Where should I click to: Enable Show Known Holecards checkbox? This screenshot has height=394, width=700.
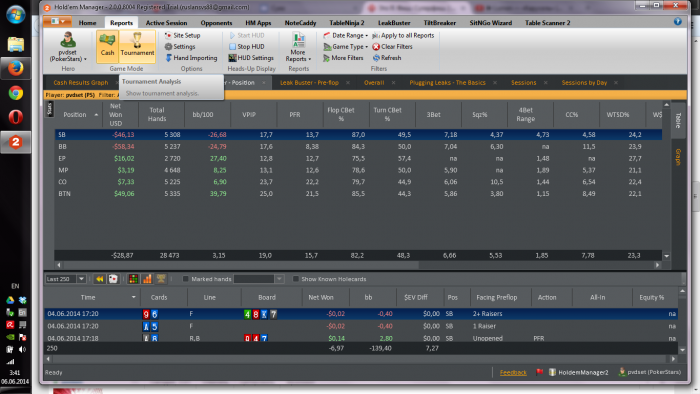point(296,279)
